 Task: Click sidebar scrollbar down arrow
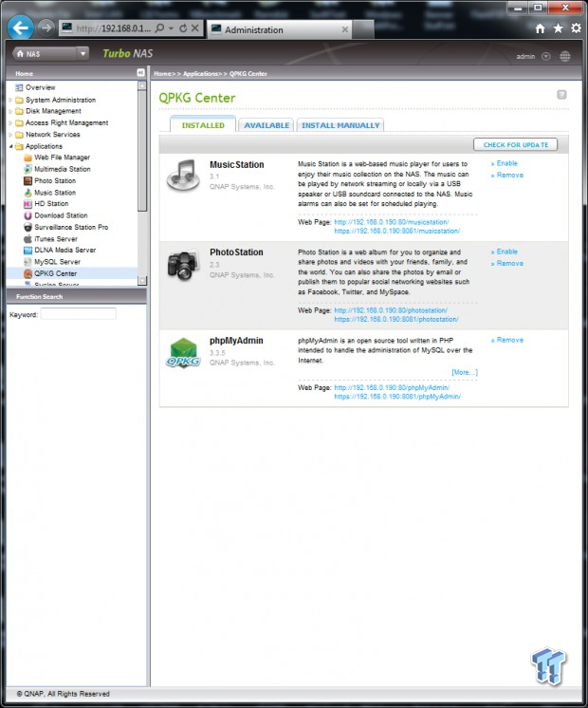click(142, 280)
